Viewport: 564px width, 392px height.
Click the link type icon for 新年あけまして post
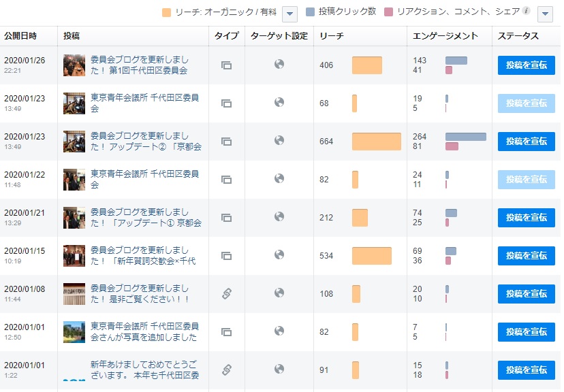tap(226, 370)
